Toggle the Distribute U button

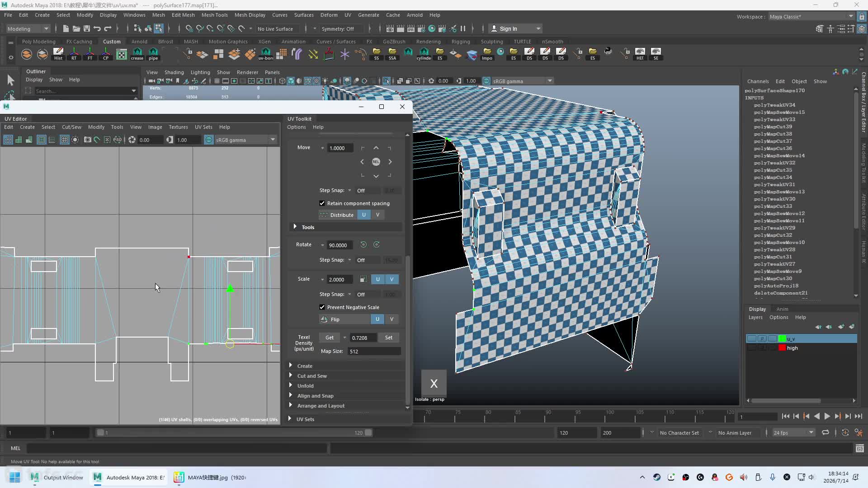tap(364, 215)
